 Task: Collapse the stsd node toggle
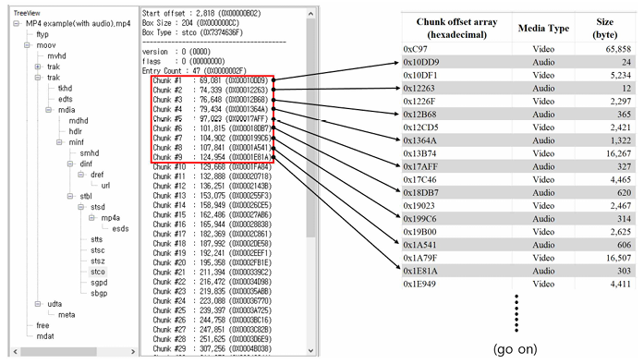coord(81,207)
